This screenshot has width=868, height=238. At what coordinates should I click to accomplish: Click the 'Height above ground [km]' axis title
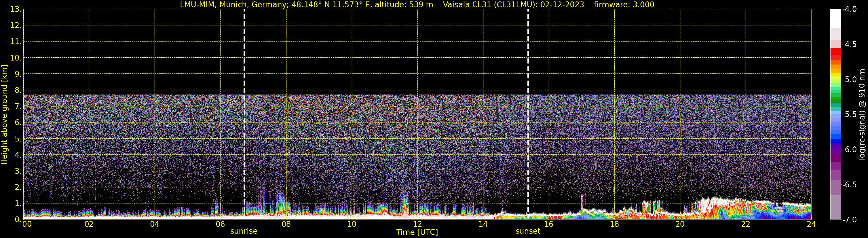pos(4,115)
